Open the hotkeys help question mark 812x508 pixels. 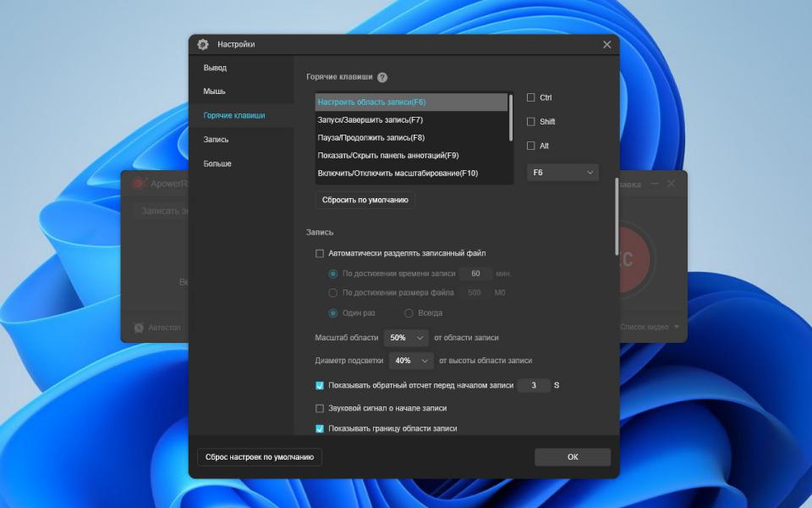click(x=382, y=77)
